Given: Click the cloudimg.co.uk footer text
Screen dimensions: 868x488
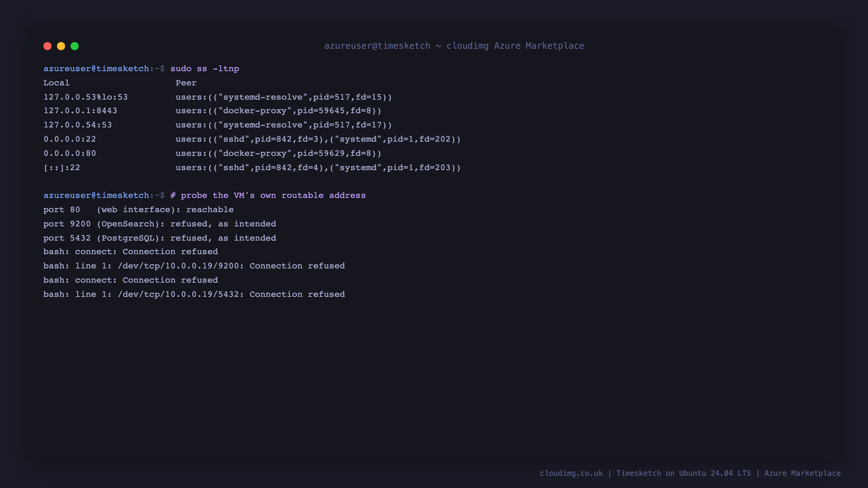Looking at the screenshot, I should pyautogui.click(x=571, y=473).
